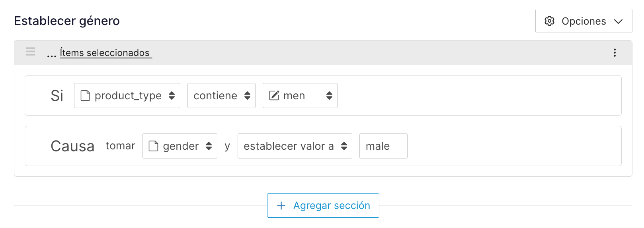Image resolution: width=644 pixels, height=228 pixels.
Task: Click the male value input field
Action: click(383, 146)
